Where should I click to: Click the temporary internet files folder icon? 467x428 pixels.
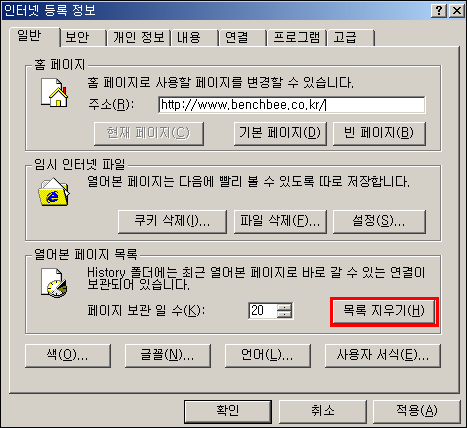[53, 192]
